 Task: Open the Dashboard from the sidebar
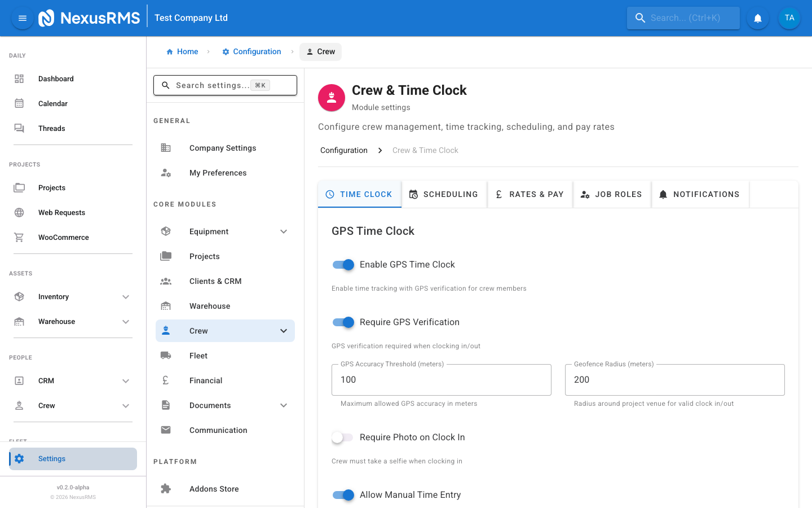click(56, 78)
